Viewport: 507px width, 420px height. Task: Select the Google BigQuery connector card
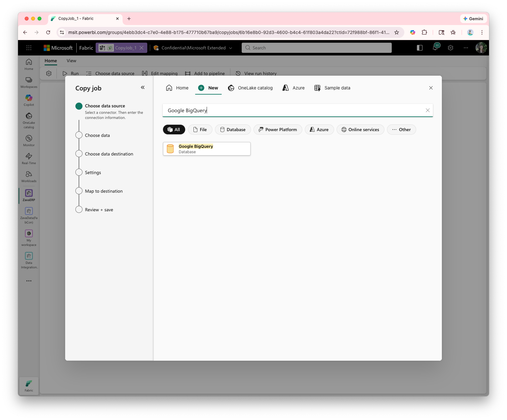(x=207, y=149)
